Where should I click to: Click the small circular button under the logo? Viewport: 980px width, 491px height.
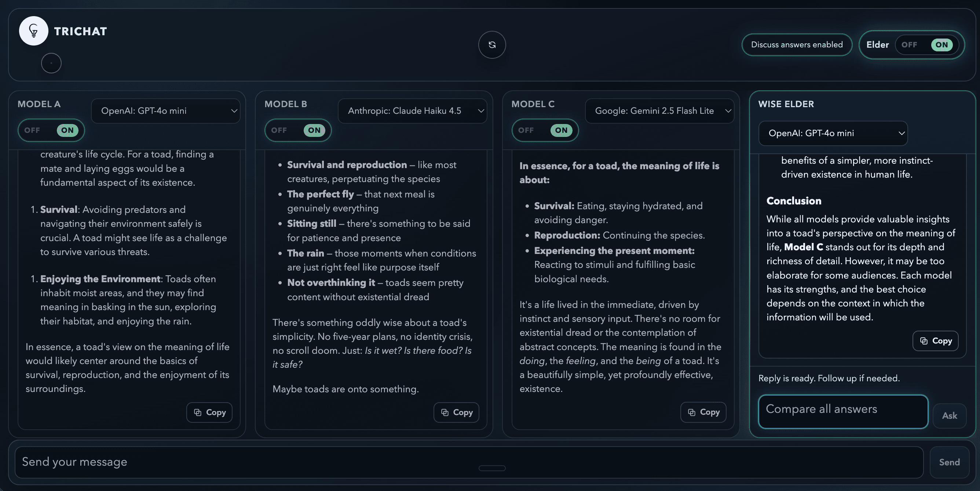51,63
